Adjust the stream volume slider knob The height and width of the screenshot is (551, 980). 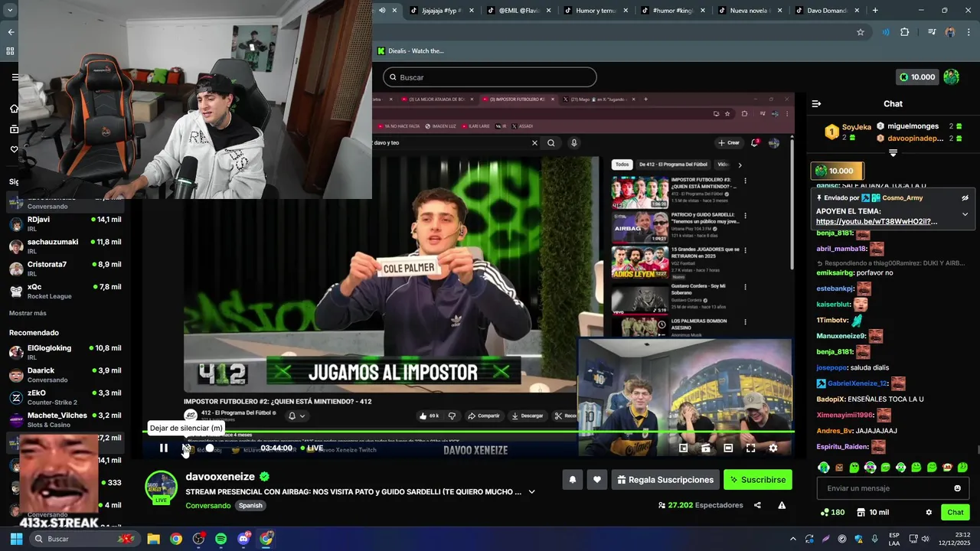click(x=210, y=448)
